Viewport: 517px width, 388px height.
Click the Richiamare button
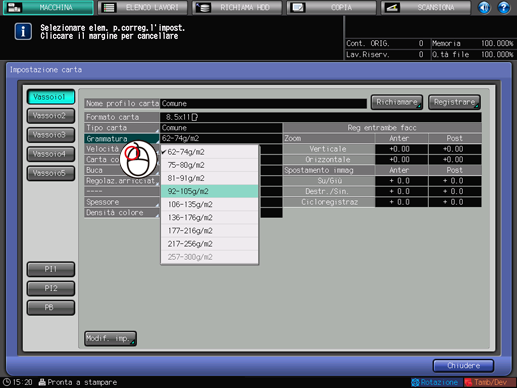[397, 102]
